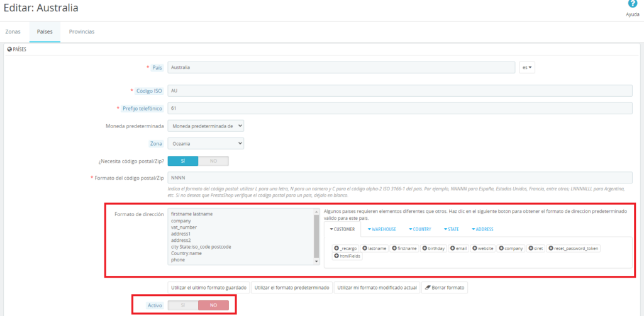
Task: Add the siret field tag
Action: coord(536,249)
